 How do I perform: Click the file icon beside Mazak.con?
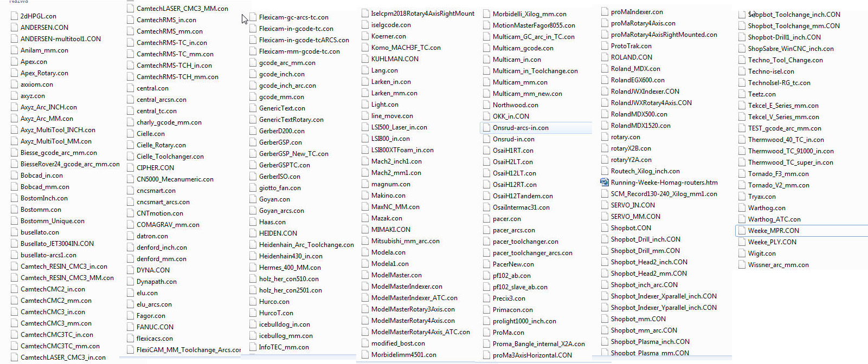coord(365,218)
